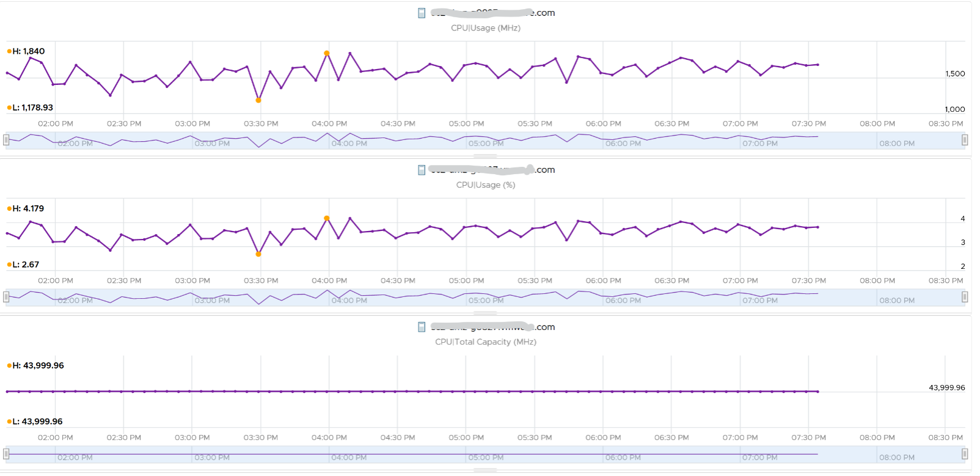
Task: Click 02:00 PM axis label in CPU|Usage (%) chart
Action: coord(56,281)
